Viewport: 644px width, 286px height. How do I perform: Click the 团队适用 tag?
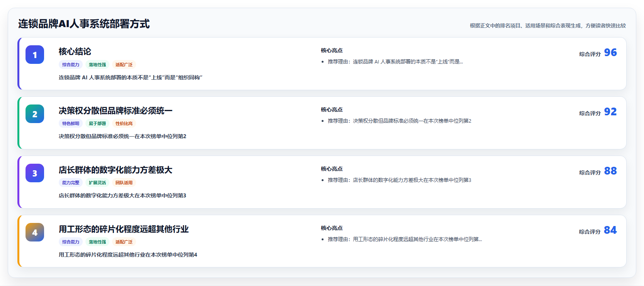[124, 183]
